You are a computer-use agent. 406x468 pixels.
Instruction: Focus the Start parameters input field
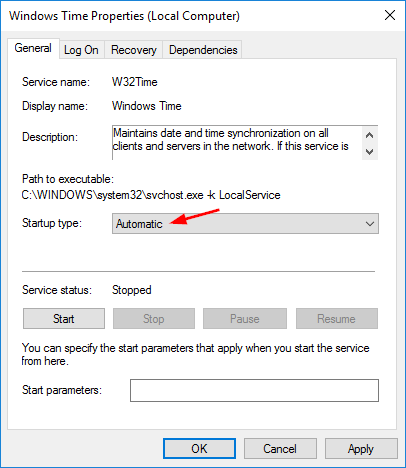click(x=254, y=390)
